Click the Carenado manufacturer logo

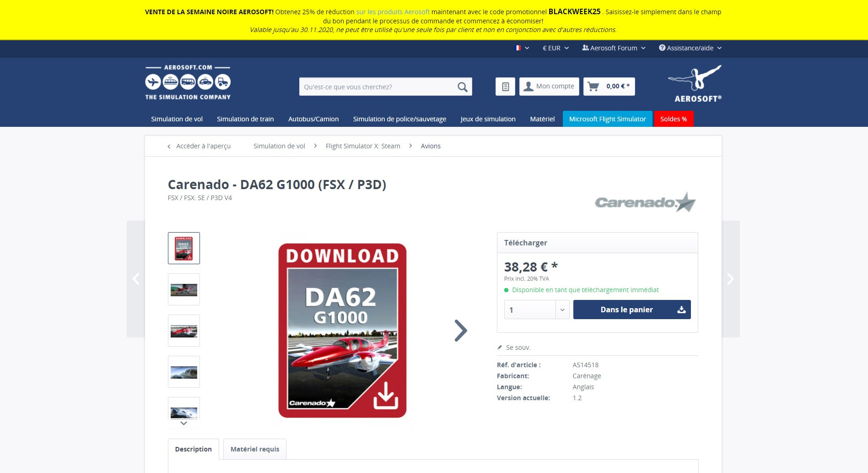point(645,202)
